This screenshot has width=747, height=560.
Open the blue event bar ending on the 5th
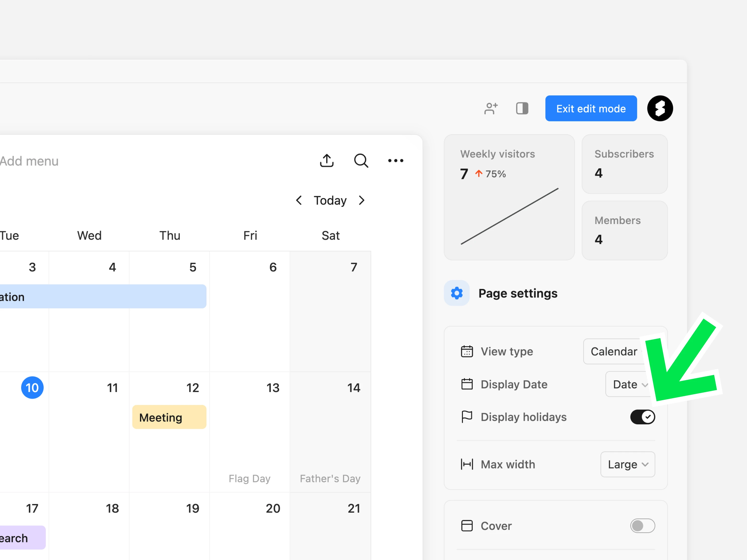point(103,296)
